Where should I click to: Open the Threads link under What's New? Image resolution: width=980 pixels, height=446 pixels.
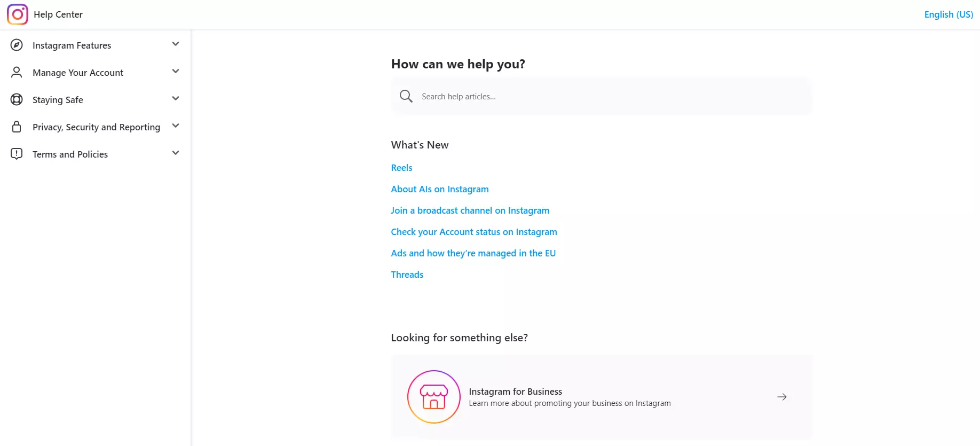coord(407,274)
